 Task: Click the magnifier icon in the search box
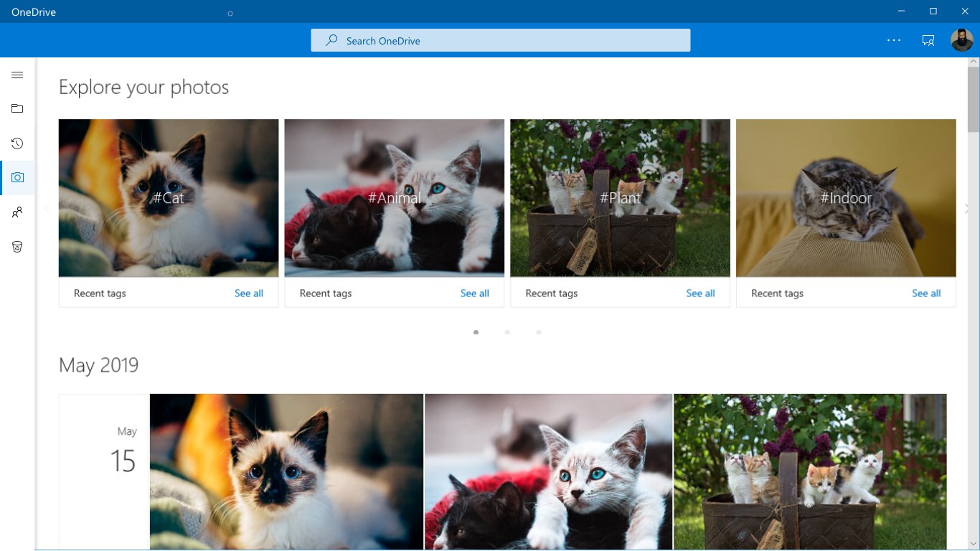[x=331, y=40]
